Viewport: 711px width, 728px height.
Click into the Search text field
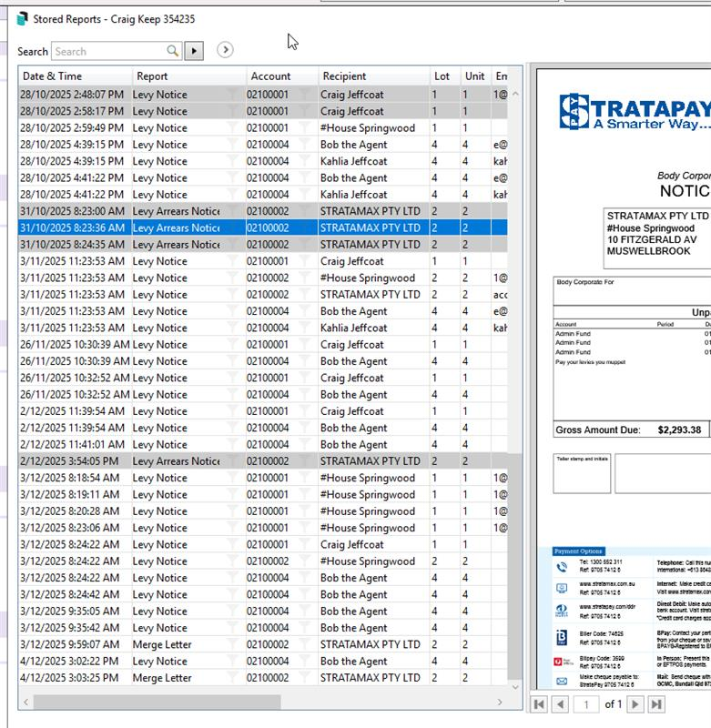pos(107,52)
